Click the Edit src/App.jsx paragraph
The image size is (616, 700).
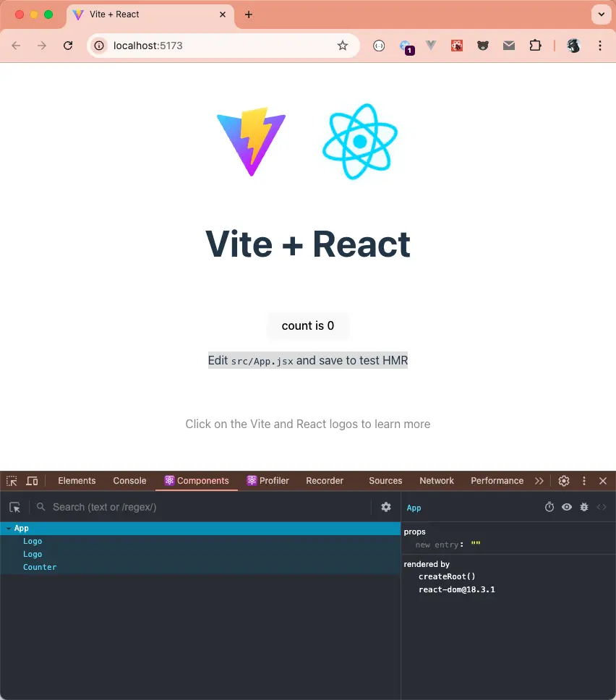click(308, 360)
